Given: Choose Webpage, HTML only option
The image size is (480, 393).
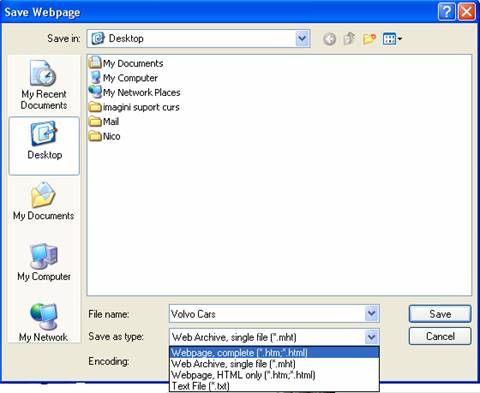Looking at the screenshot, I should pyautogui.click(x=274, y=375).
